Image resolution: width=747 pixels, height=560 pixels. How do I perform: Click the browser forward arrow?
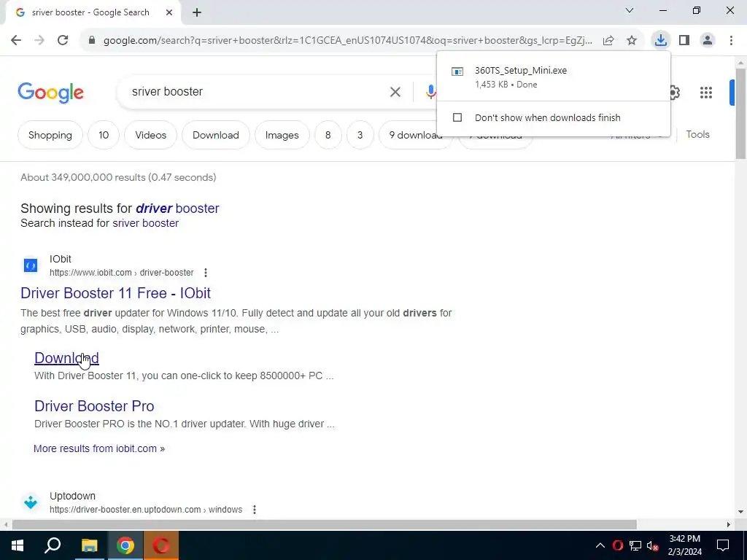tap(39, 41)
